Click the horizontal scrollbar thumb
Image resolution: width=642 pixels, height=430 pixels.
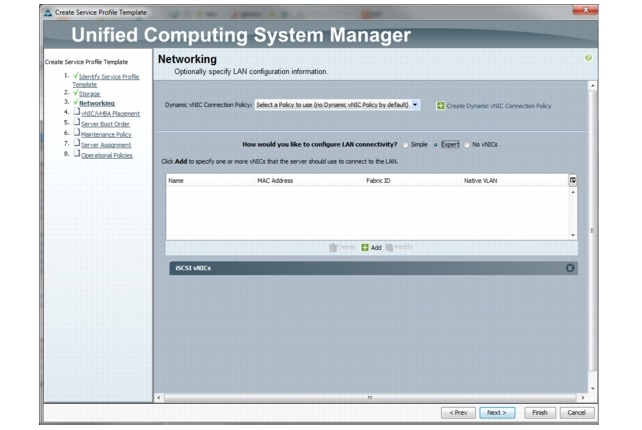370,397
